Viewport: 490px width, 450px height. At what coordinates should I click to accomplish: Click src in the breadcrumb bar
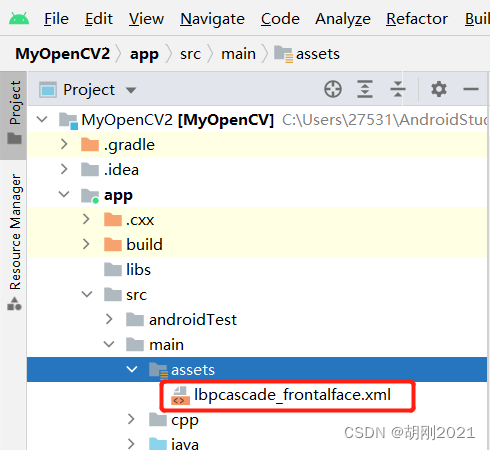pos(190,54)
